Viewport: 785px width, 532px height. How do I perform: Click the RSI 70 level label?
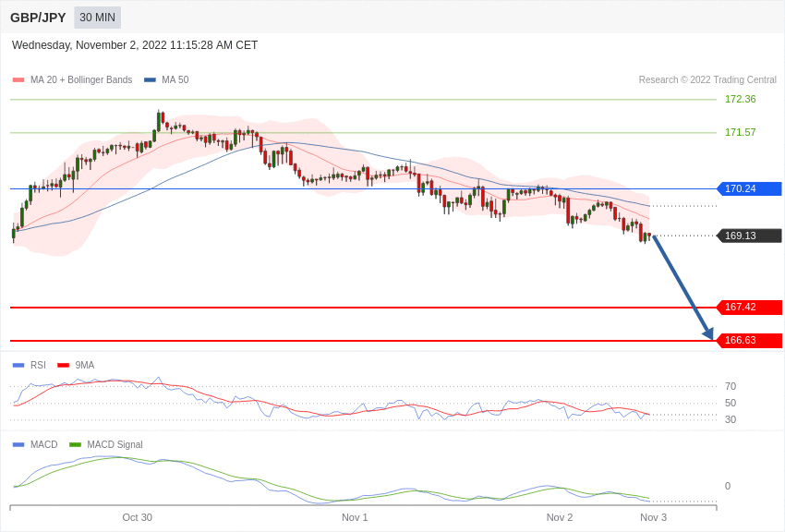(731, 386)
